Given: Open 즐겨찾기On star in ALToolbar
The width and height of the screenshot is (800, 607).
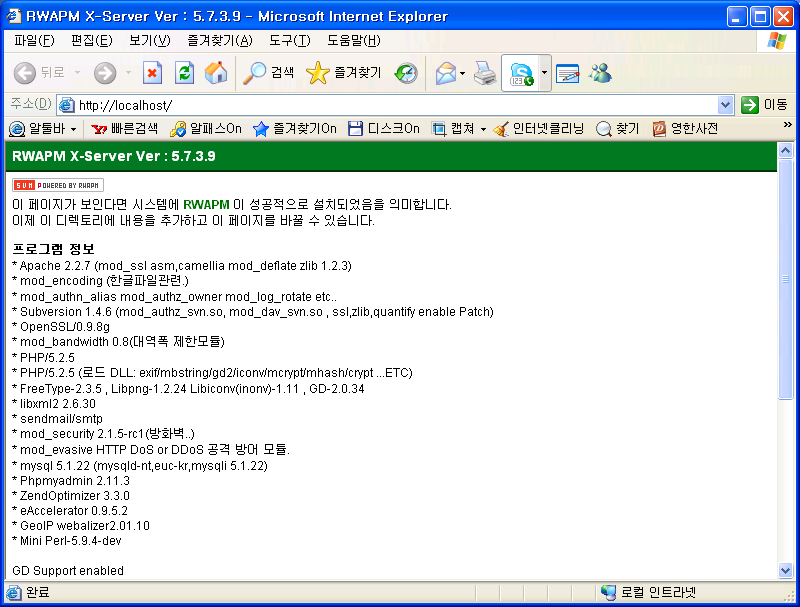Looking at the screenshot, I should point(294,129).
